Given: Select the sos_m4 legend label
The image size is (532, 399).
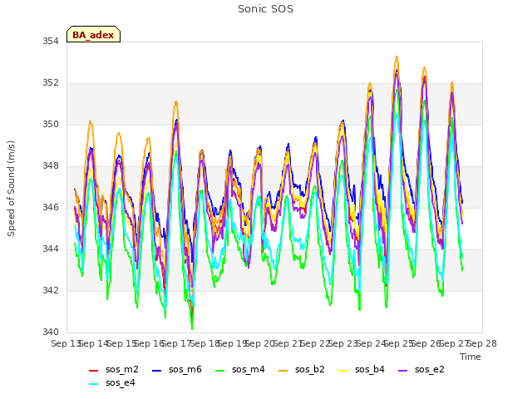Looking at the screenshot, I should [x=248, y=369].
